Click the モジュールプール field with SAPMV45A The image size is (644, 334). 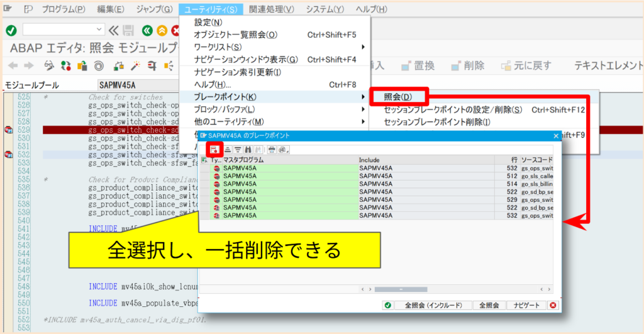coord(138,85)
